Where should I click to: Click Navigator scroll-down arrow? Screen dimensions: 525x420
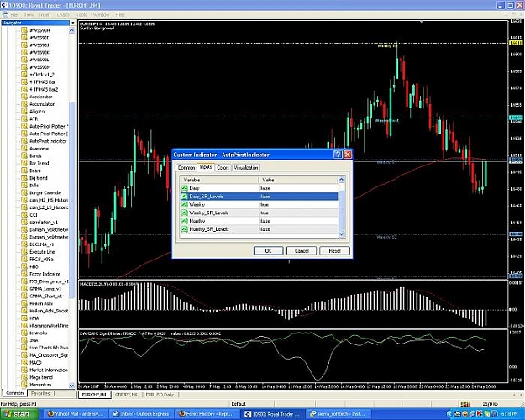click(71, 386)
